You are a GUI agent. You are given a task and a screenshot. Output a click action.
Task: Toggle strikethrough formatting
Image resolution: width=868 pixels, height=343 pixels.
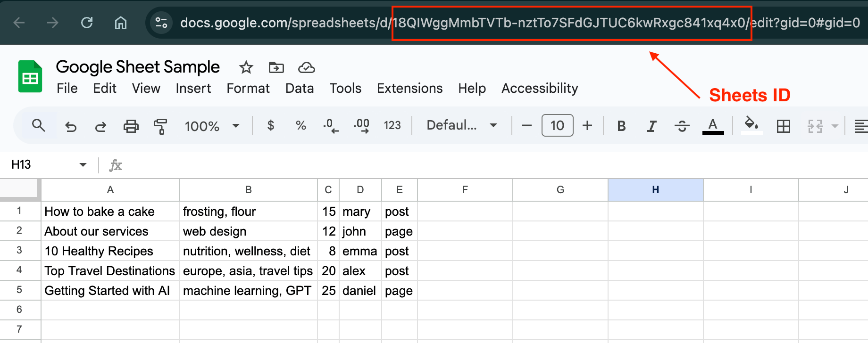pos(682,126)
